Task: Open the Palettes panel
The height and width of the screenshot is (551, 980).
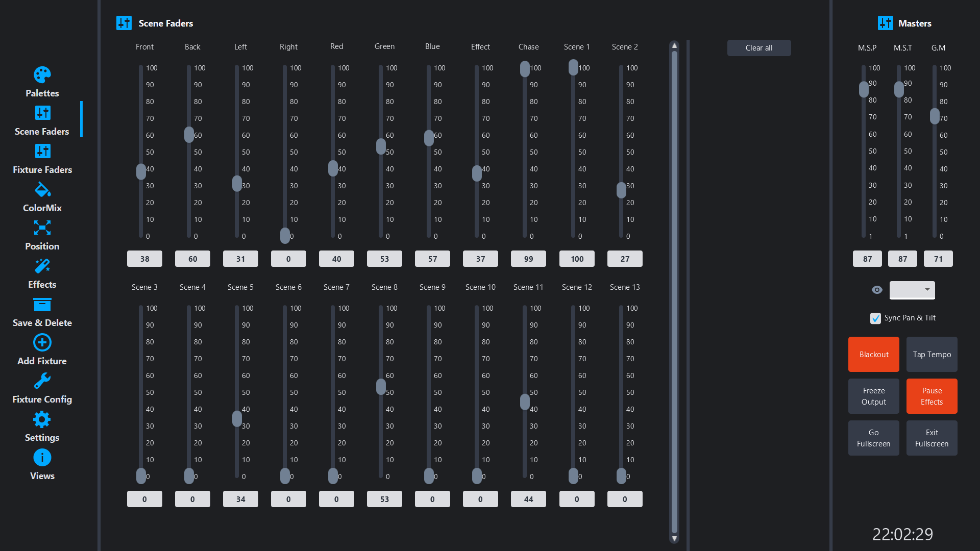Action: [42, 82]
